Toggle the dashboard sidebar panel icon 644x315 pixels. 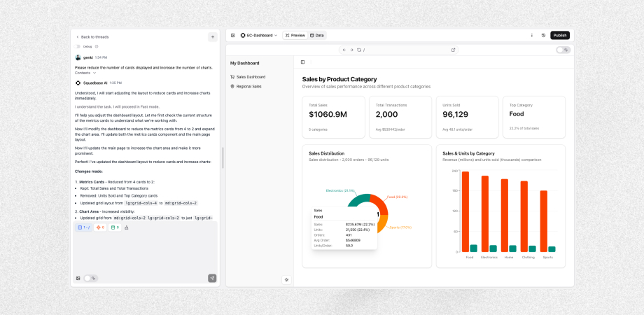[x=302, y=62]
